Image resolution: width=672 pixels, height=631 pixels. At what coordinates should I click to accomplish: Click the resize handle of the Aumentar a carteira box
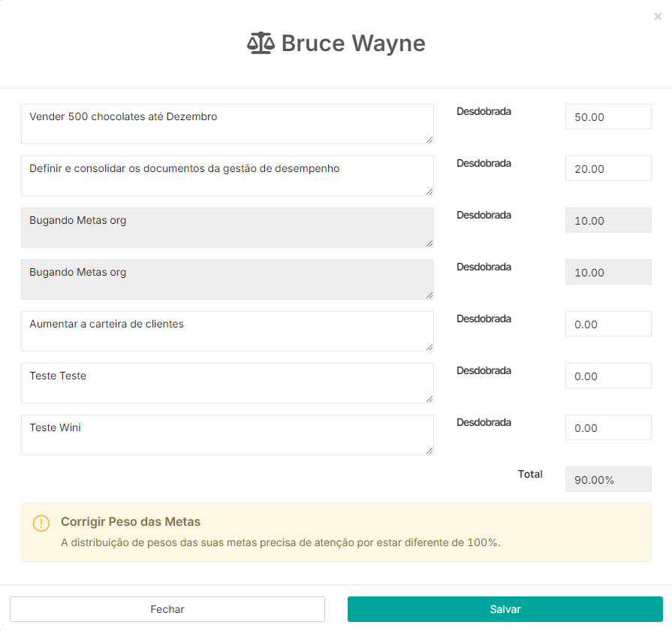point(429,347)
